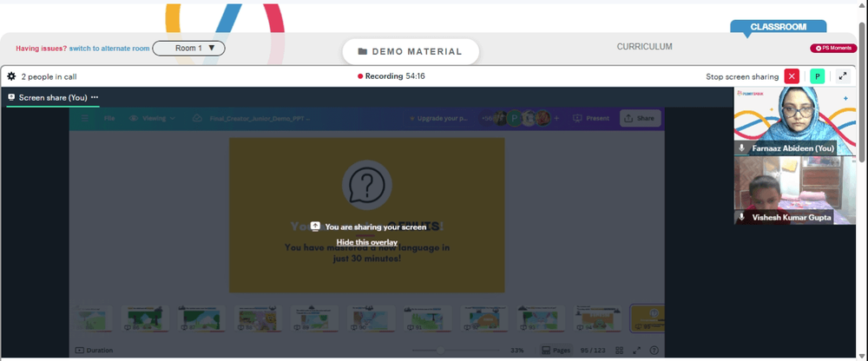Select Screen share (You) tab
Image resolution: width=868 pixels, height=361 pixels.
53,97
